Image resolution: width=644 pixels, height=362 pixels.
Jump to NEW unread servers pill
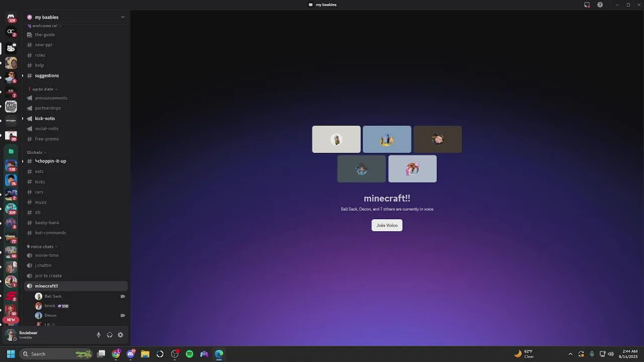tap(11, 320)
